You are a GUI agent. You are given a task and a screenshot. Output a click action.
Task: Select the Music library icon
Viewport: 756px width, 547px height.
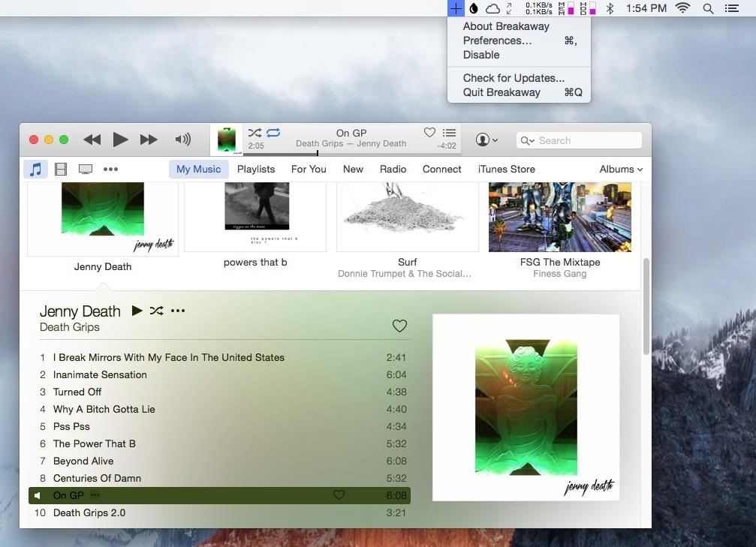pyautogui.click(x=35, y=169)
